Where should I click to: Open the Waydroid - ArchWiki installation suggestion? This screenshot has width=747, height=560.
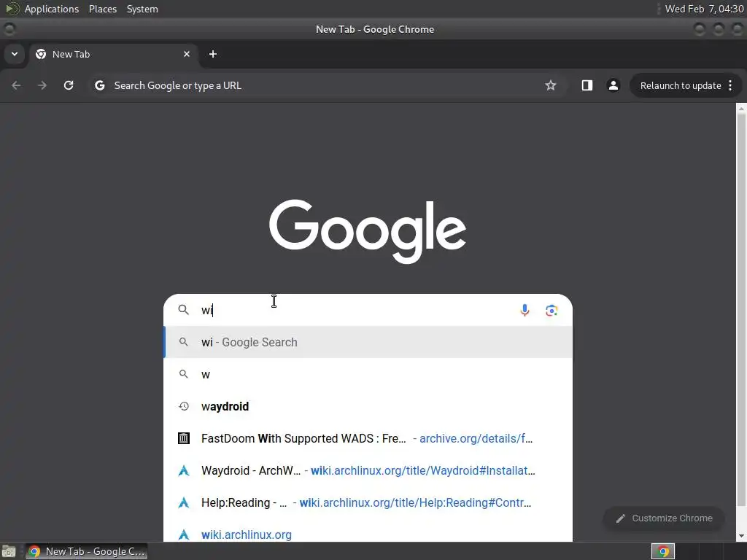(x=368, y=470)
